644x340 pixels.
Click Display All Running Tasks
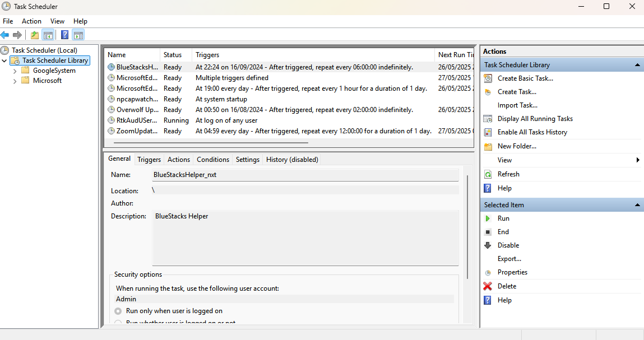pyautogui.click(x=535, y=119)
